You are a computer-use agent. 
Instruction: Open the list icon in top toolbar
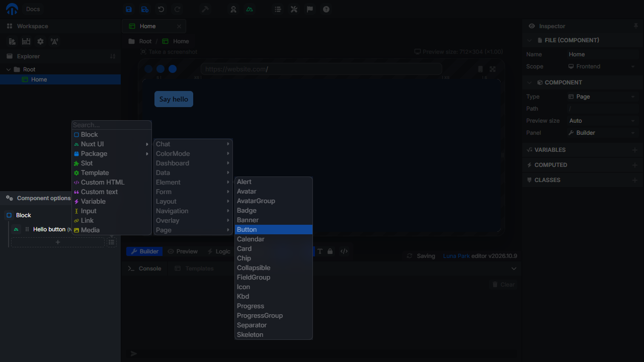coord(278,9)
